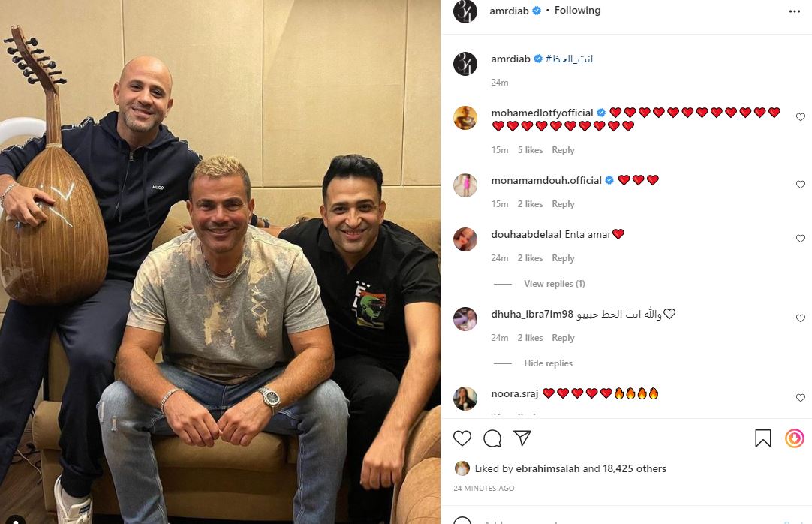Save post with the bookmark icon
Image resolution: width=812 pixels, height=524 pixels.
click(762, 438)
